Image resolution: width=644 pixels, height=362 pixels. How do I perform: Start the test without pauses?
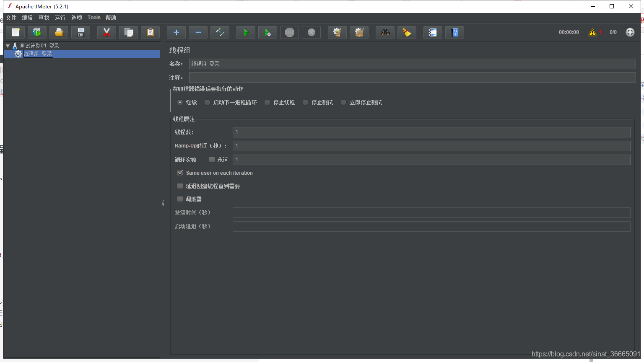(x=268, y=32)
